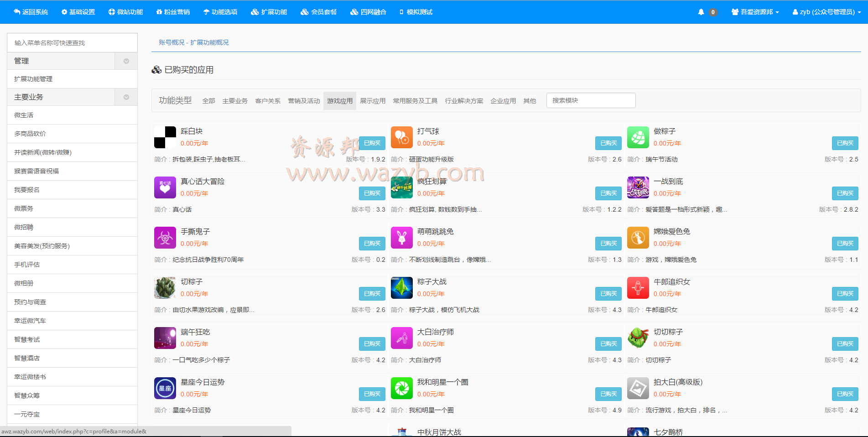Click the 账号概况 breadcrumb link
This screenshot has width=868, height=437.
(x=172, y=42)
